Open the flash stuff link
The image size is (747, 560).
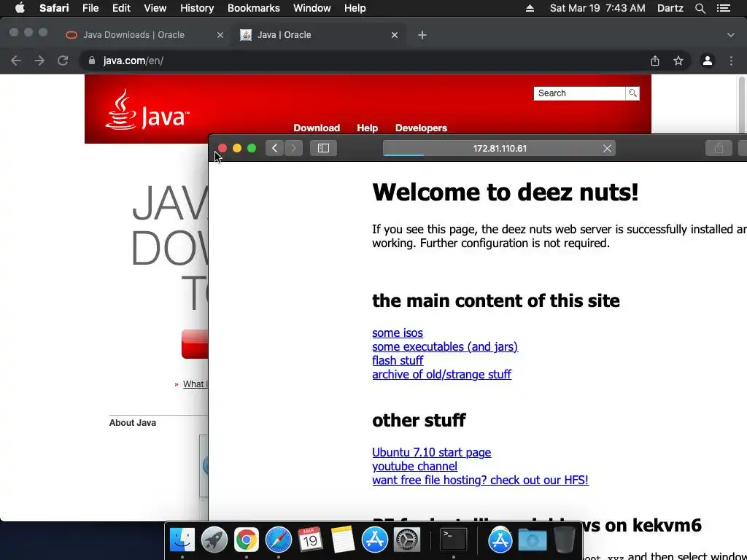click(398, 360)
